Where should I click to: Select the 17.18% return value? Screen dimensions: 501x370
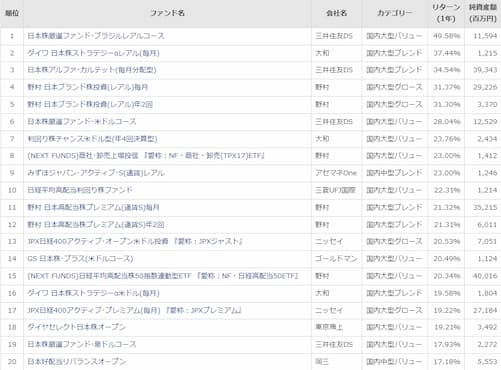tap(447, 362)
